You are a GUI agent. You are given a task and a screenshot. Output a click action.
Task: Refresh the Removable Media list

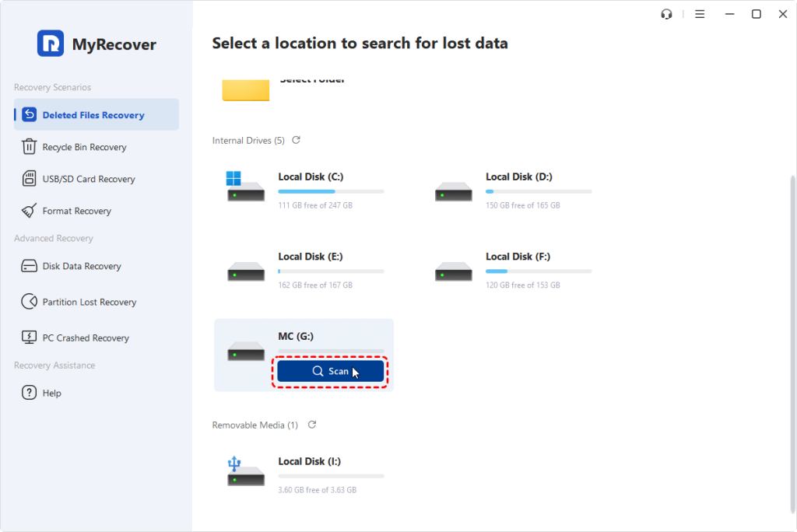312,425
